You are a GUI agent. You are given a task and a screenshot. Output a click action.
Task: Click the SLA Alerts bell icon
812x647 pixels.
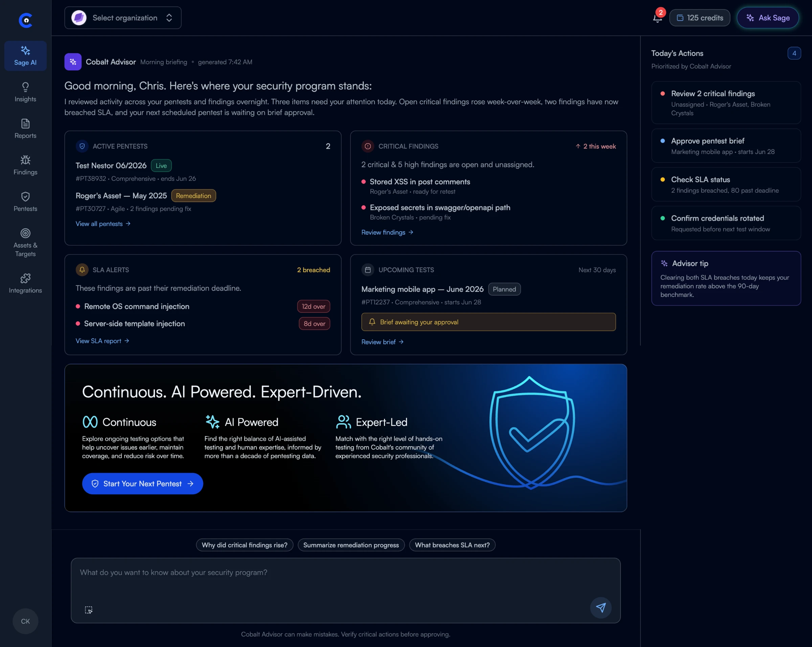(82, 269)
